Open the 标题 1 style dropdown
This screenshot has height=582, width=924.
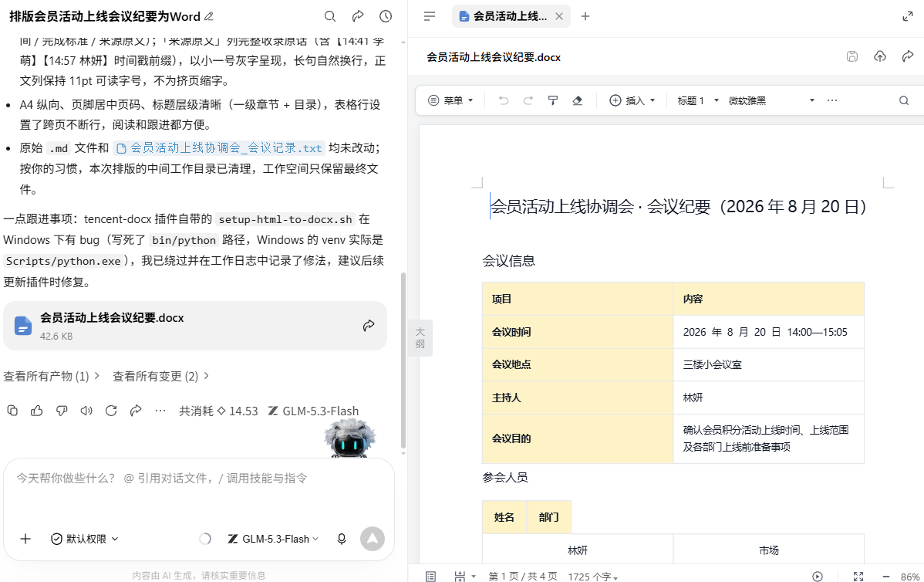coord(698,101)
